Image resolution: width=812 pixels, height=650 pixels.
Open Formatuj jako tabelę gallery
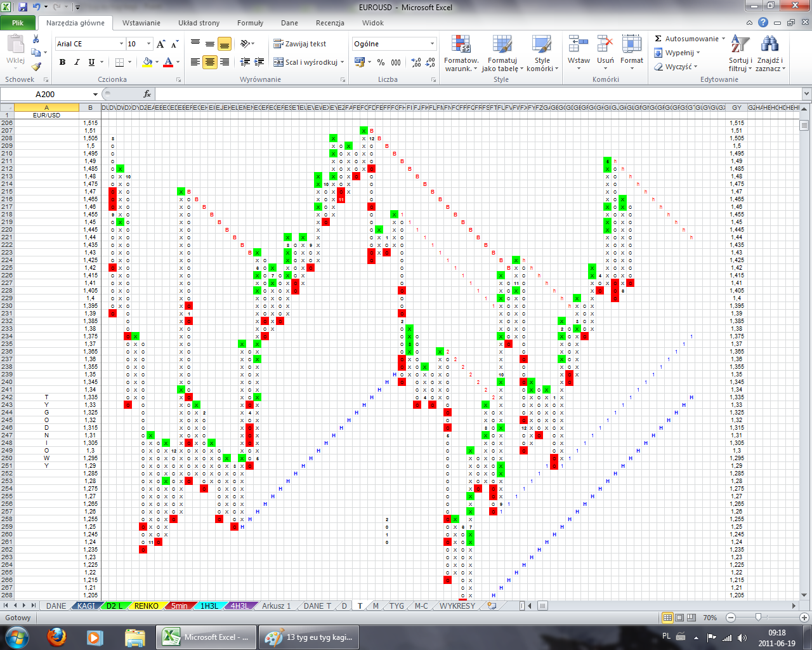point(502,53)
